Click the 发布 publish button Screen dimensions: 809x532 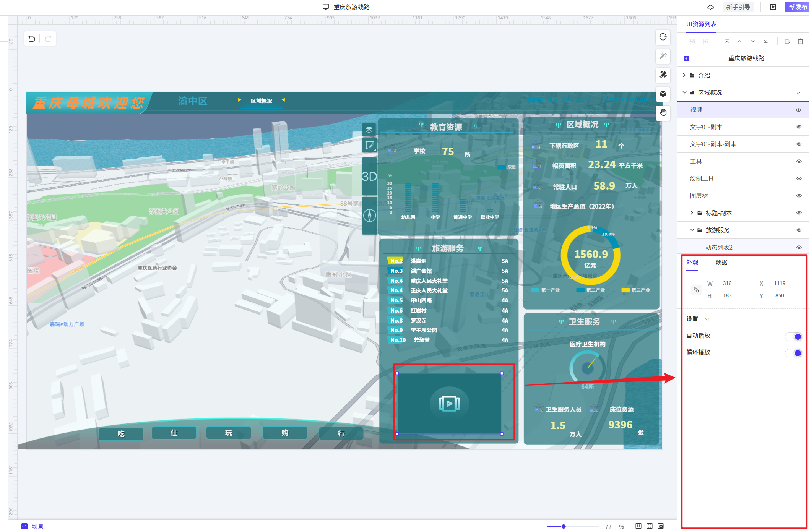click(x=798, y=7)
